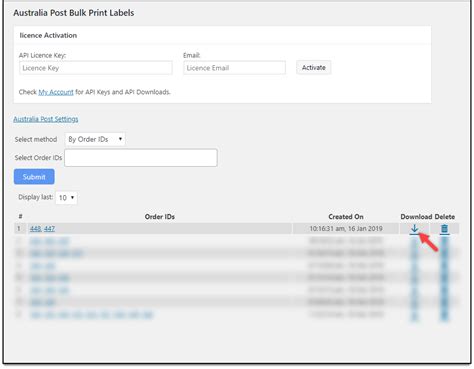
Task: Focus the Licence Email field
Action: click(x=234, y=68)
